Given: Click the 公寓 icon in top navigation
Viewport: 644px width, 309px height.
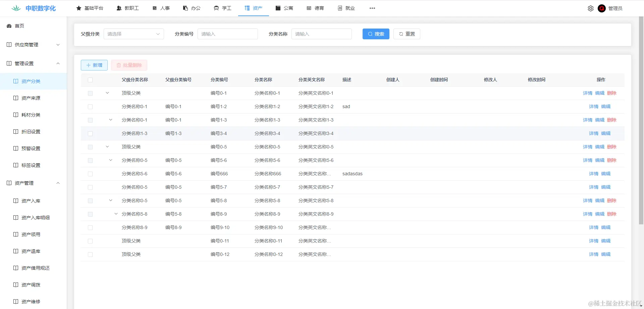Looking at the screenshot, I should click(278, 8).
